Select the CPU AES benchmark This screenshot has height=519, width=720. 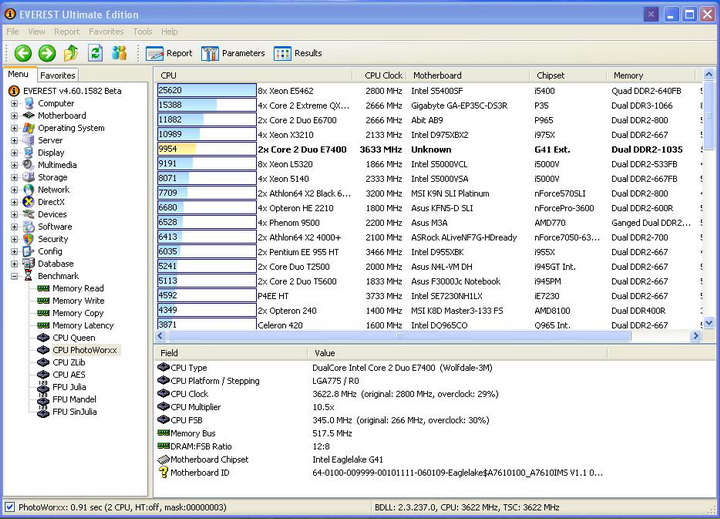click(68, 375)
